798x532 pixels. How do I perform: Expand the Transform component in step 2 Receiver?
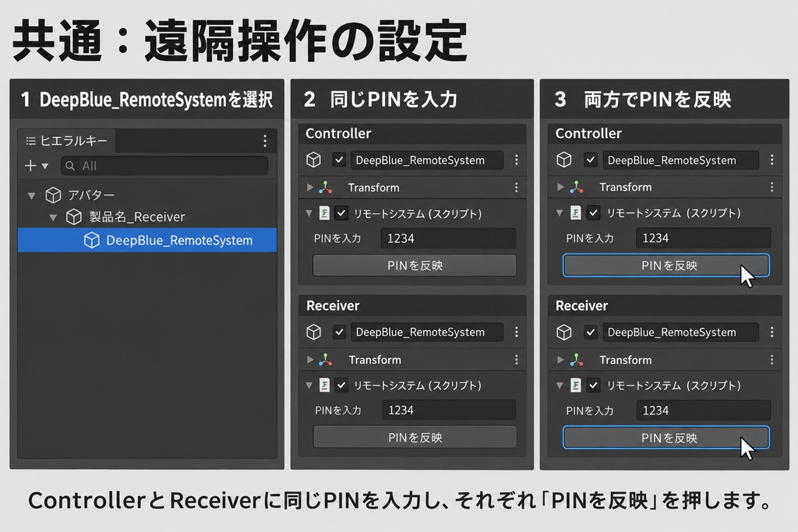310,360
